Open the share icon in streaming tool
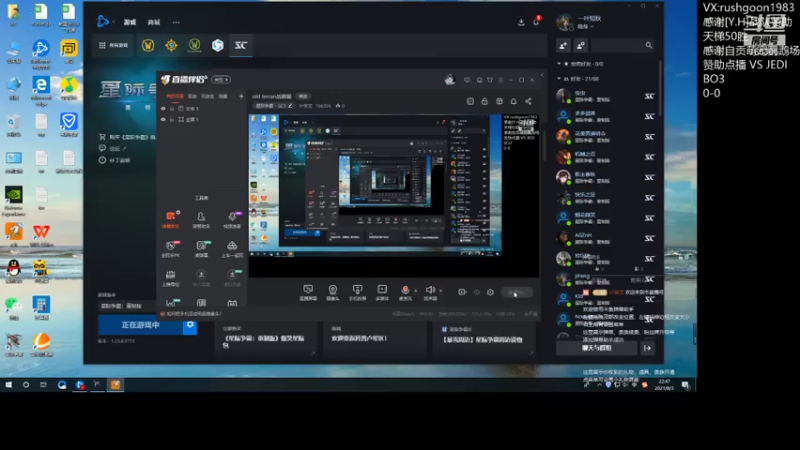800x450 pixels. point(529,101)
